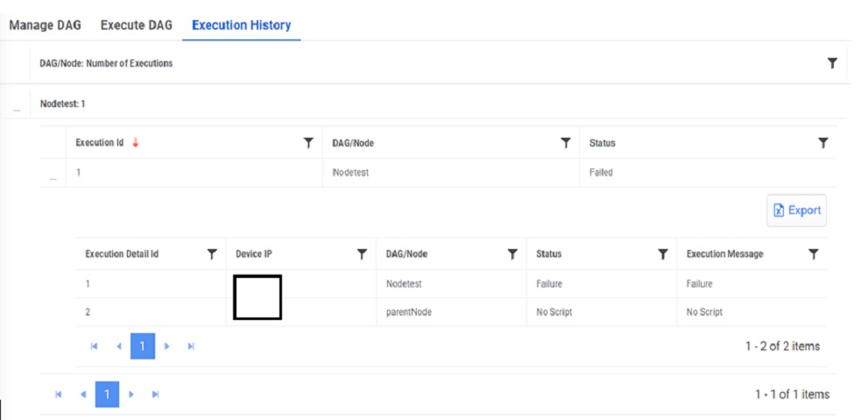Switch to the Execute DAG tab
868x420 pixels.
click(136, 25)
